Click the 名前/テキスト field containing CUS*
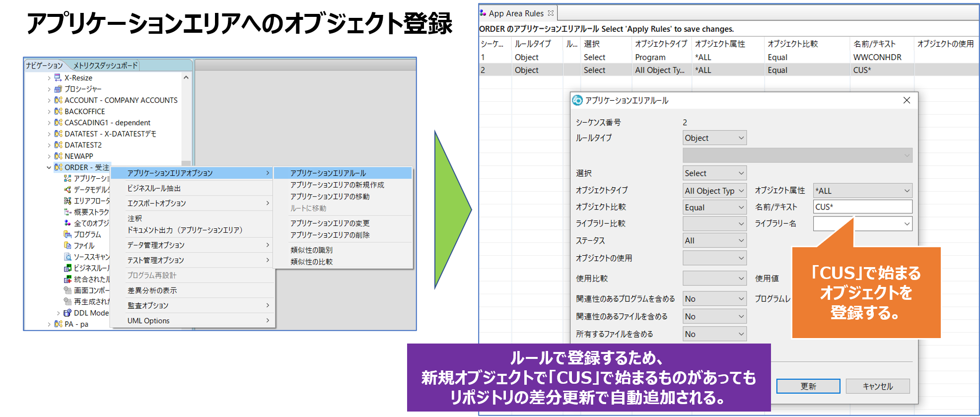The height and width of the screenshot is (417, 980). click(863, 207)
